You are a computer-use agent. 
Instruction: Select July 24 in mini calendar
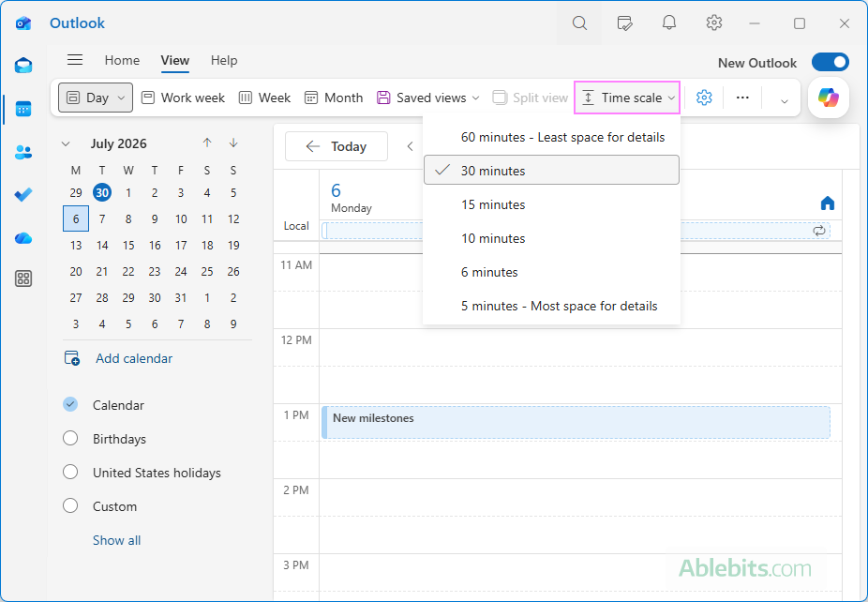[181, 271]
